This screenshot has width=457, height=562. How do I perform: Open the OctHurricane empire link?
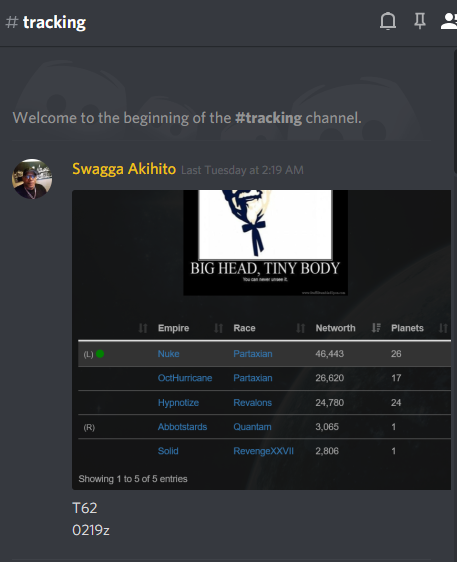pyautogui.click(x=185, y=378)
